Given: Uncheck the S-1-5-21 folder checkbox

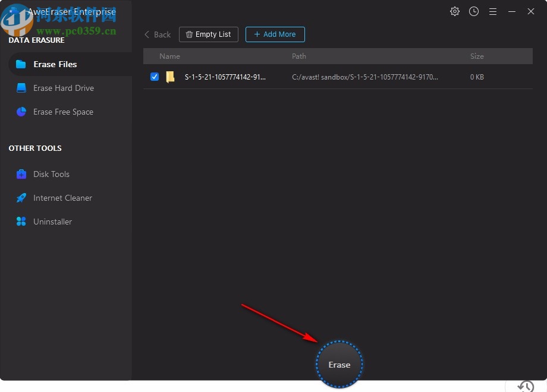Looking at the screenshot, I should click(155, 77).
